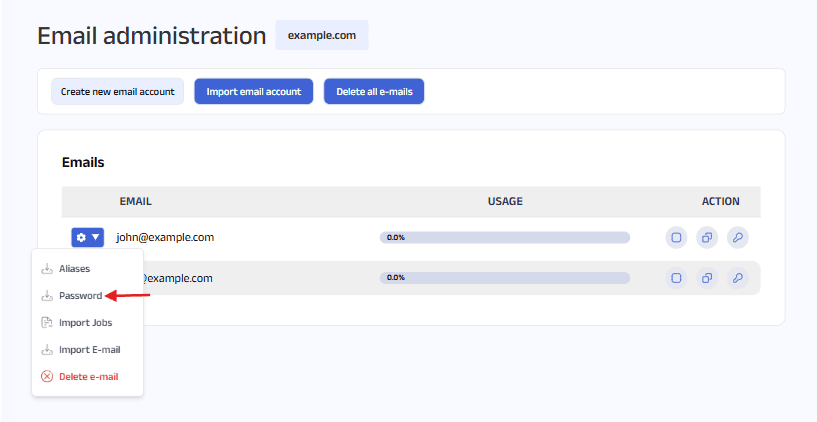Click the second row's usage progress bar
Screen dimensions: 817x422
tap(504, 278)
